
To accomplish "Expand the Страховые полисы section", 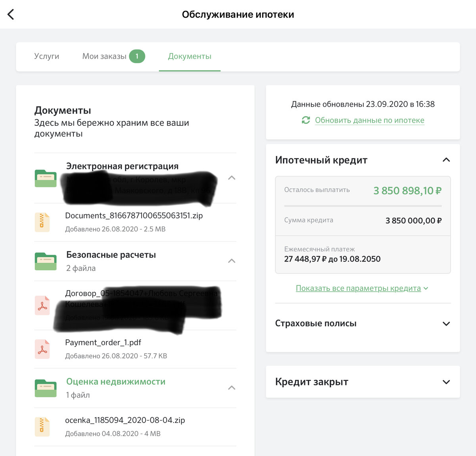I will click(446, 323).
